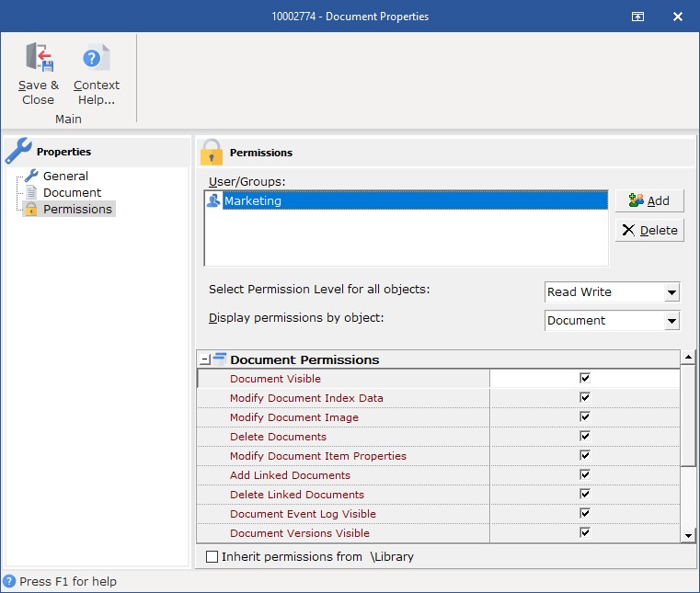
Task: Click the Marketing group user icon
Action: pyautogui.click(x=213, y=200)
